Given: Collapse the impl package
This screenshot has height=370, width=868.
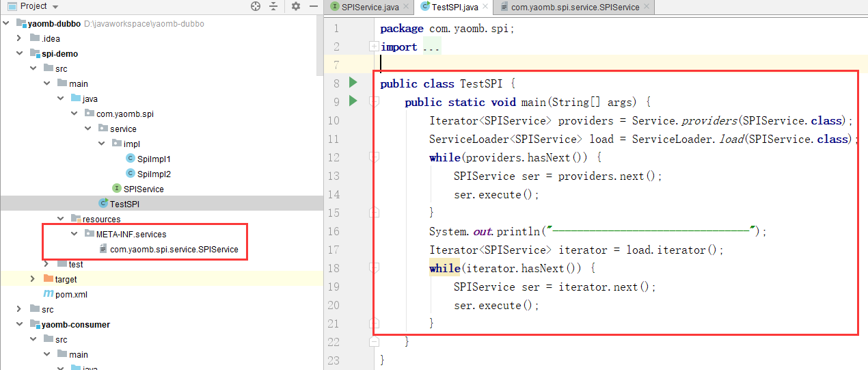Looking at the screenshot, I should click(103, 144).
